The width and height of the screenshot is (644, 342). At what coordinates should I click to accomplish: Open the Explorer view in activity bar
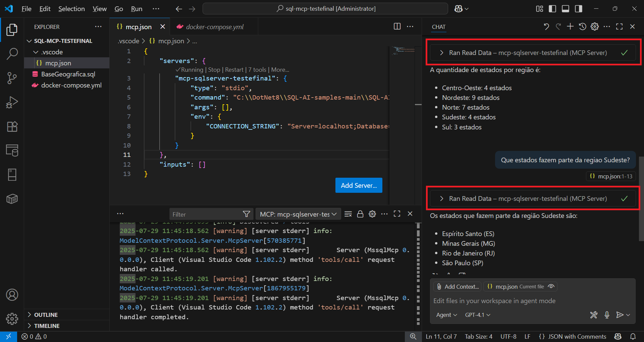click(x=12, y=30)
